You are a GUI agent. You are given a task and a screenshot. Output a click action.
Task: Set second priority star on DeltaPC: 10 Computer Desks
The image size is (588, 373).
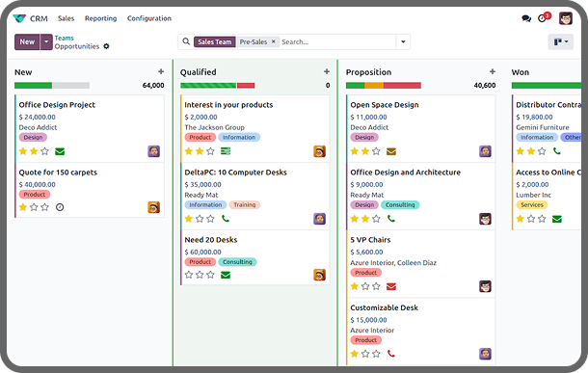200,219
